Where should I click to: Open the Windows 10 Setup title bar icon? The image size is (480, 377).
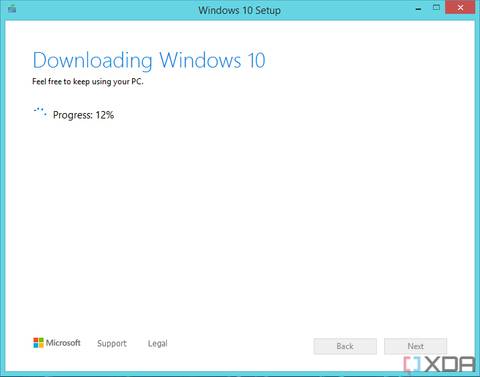coord(12,9)
